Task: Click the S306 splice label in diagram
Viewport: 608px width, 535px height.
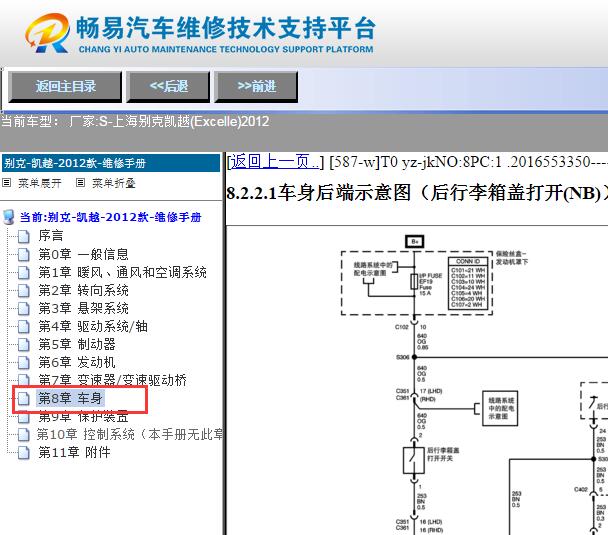Action: coord(402,357)
